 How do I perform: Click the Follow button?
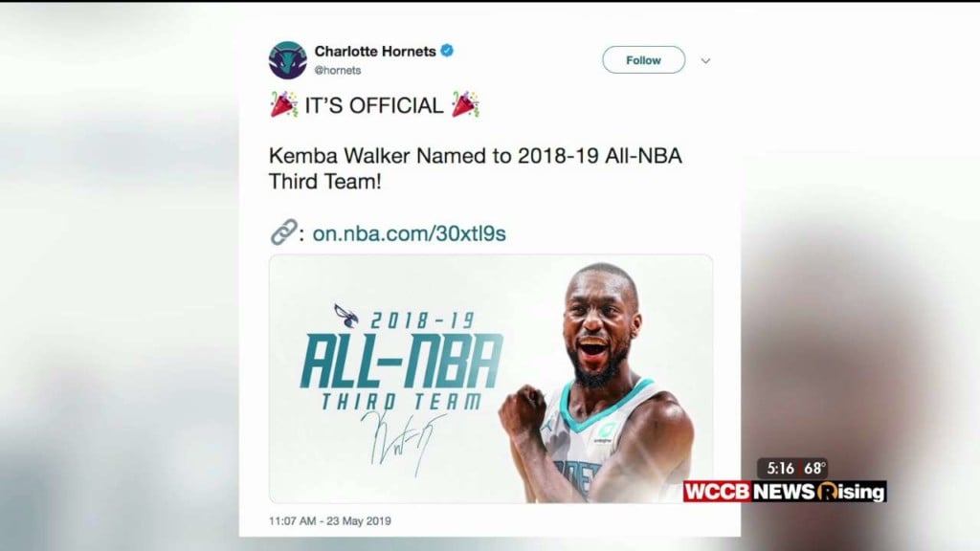643,60
